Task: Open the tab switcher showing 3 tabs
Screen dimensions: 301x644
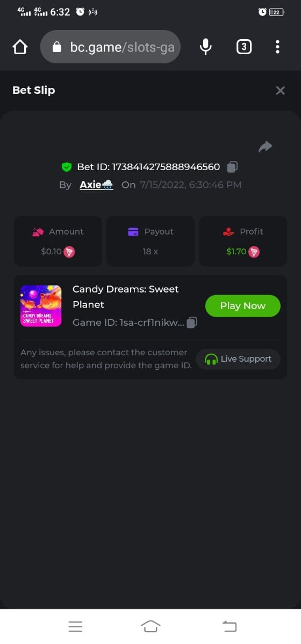Action: (x=244, y=47)
